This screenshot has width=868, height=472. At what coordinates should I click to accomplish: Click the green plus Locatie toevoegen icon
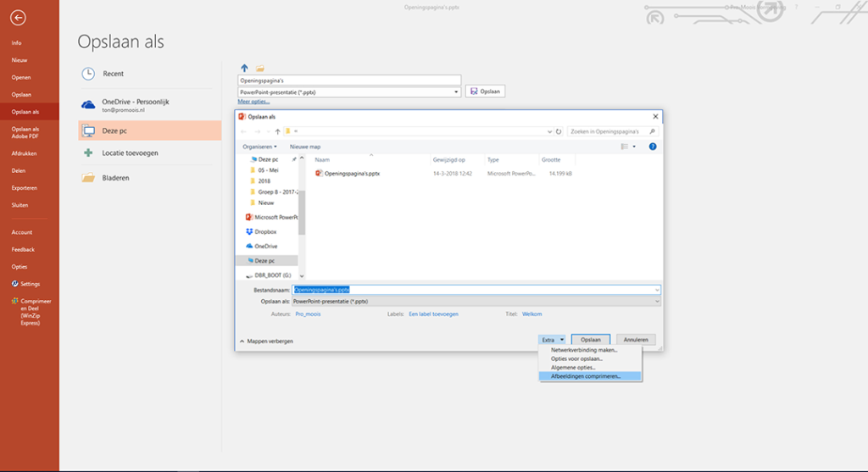[88, 153]
